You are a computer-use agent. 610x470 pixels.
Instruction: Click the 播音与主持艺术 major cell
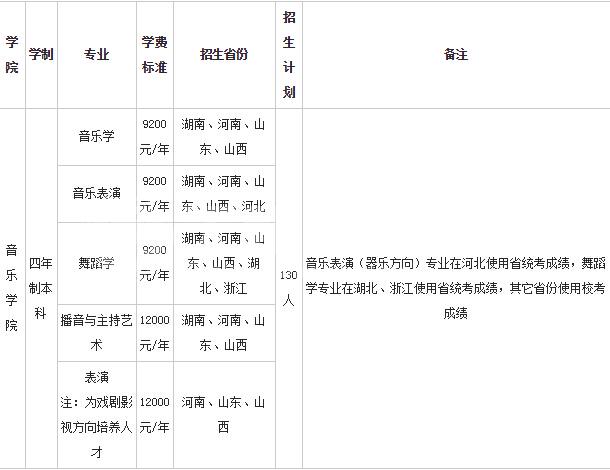[97, 333]
